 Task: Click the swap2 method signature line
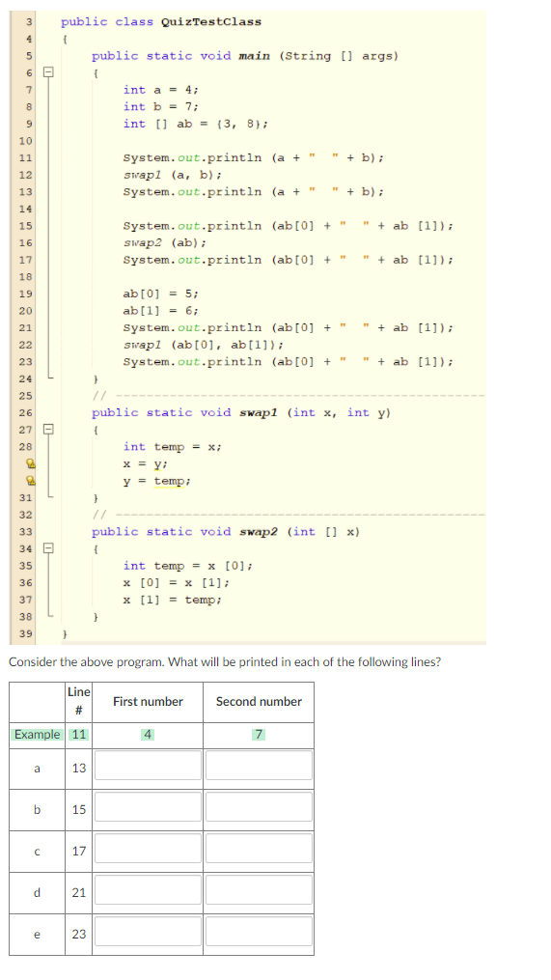click(226, 532)
